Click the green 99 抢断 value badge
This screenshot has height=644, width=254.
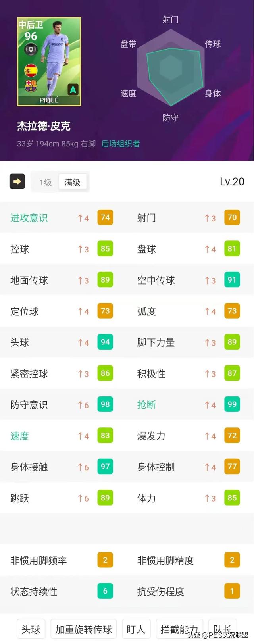click(232, 404)
